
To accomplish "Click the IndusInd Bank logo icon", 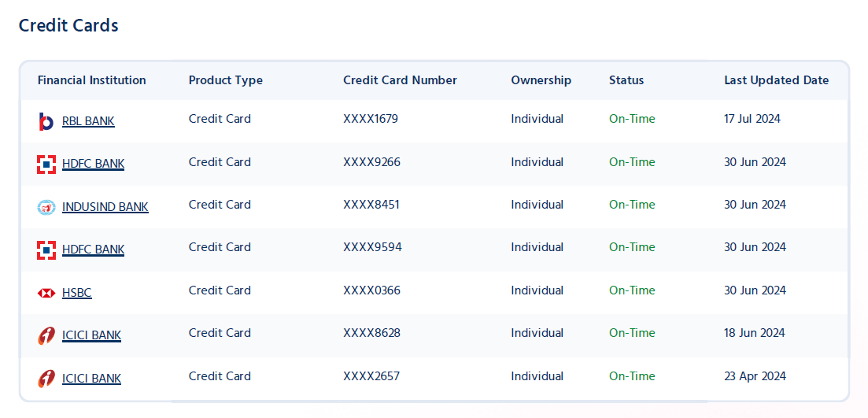I will coord(46,208).
